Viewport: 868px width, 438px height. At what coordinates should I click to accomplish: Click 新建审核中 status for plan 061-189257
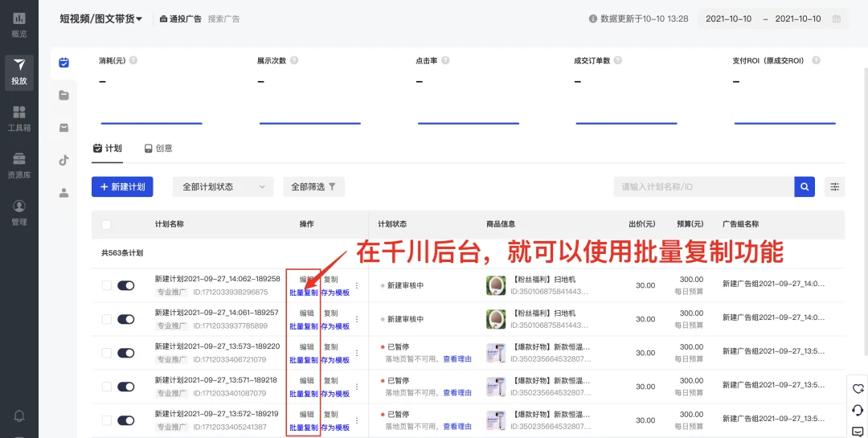coord(405,320)
